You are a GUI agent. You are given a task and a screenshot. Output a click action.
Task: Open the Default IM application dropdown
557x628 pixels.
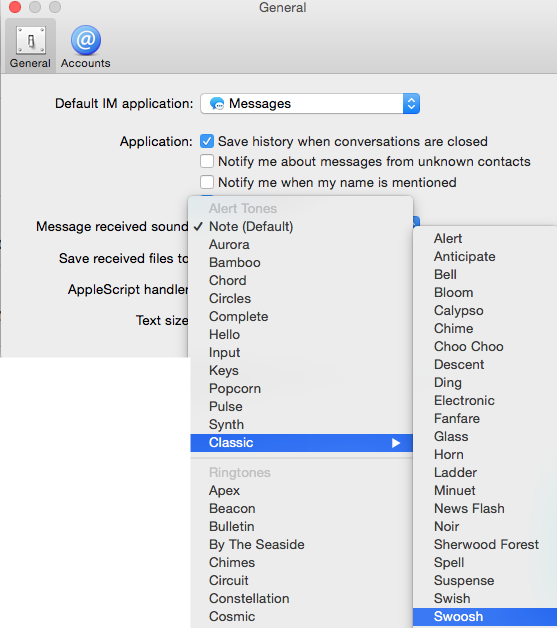coord(310,104)
